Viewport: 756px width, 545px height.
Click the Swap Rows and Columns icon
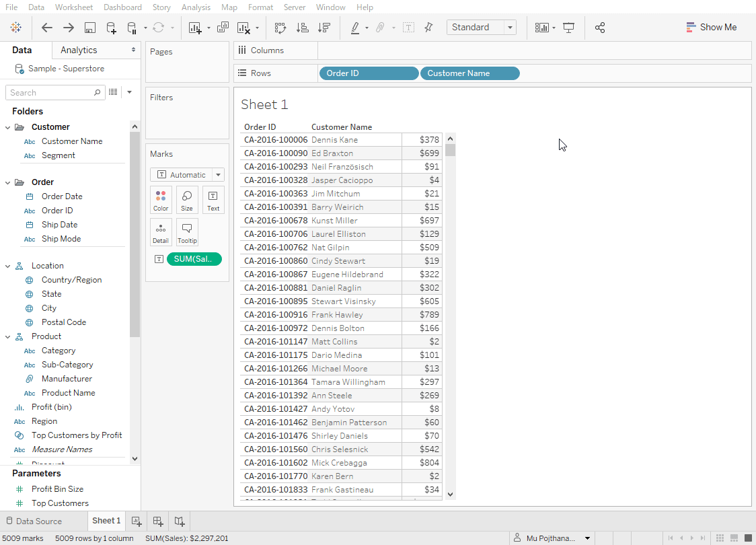point(280,28)
